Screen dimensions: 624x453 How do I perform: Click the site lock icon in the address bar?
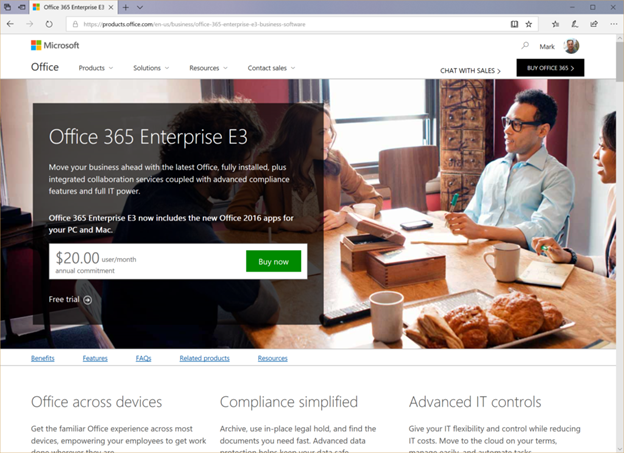click(75, 24)
